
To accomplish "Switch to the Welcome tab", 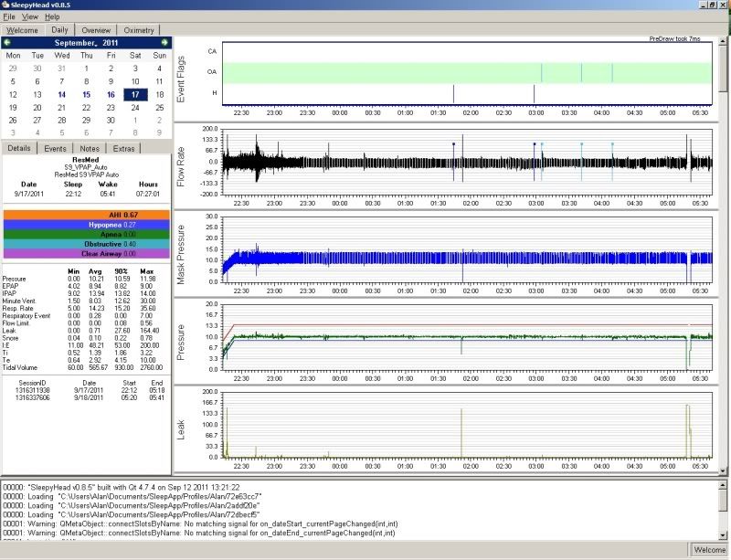I will (22, 30).
